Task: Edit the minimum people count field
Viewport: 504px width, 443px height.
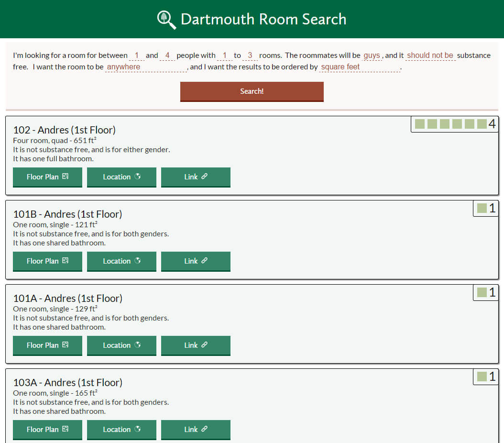Action: 137,55
